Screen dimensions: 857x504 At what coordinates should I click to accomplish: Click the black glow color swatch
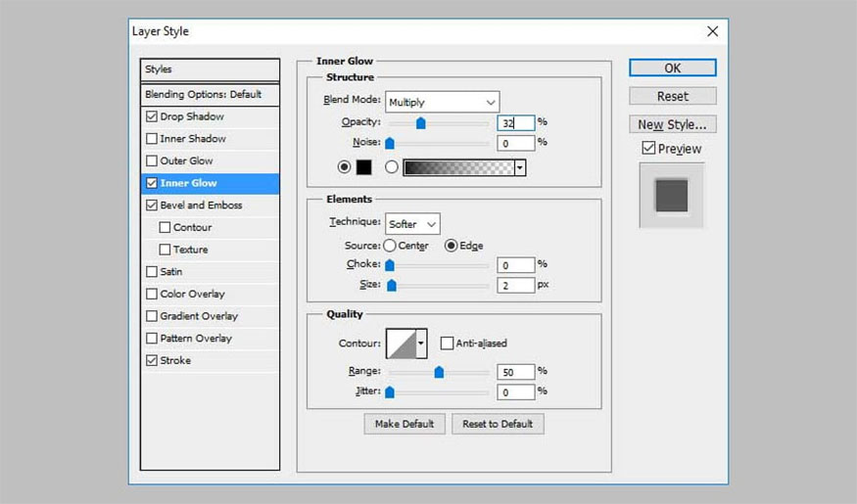[x=363, y=167]
